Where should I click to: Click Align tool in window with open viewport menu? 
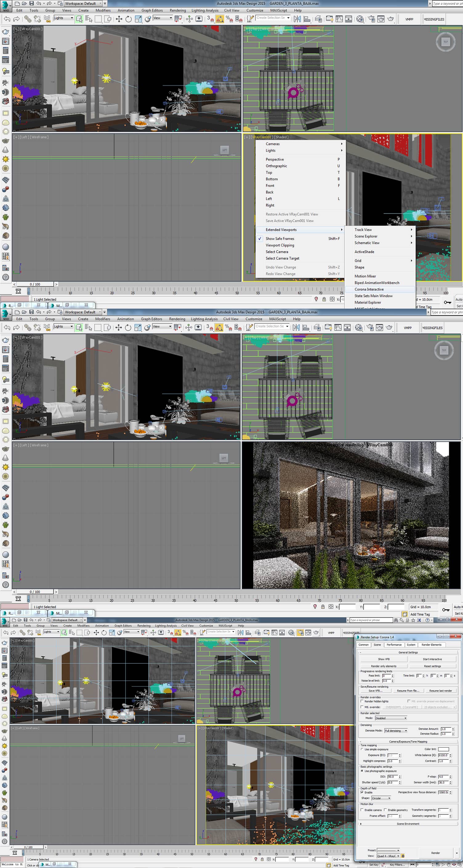(x=307, y=19)
